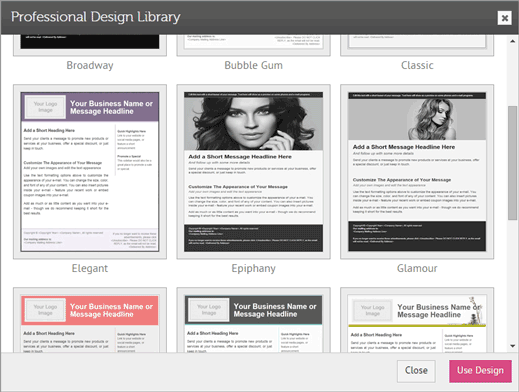Image resolution: width=519 pixels, height=392 pixels.
Task: Click the Classic label text
Action: (x=417, y=65)
